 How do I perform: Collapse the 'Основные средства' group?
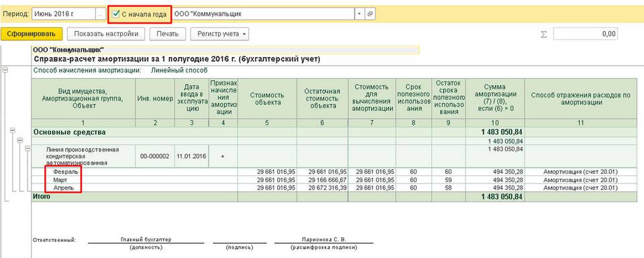13,131
